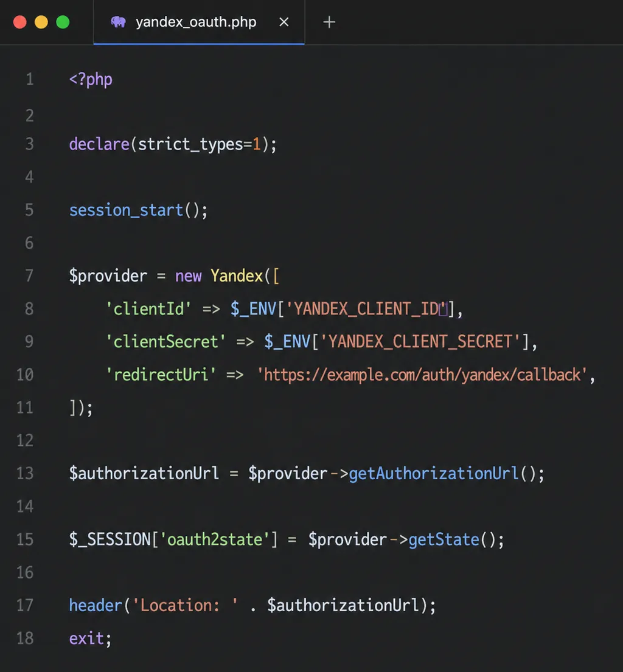
Task: Click $_SESSION on line 15
Action: pyautogui.click(x=110, y=539)
